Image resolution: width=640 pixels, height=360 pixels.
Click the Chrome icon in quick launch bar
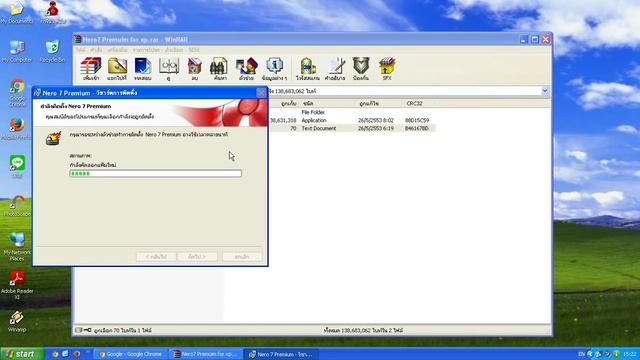55,354
